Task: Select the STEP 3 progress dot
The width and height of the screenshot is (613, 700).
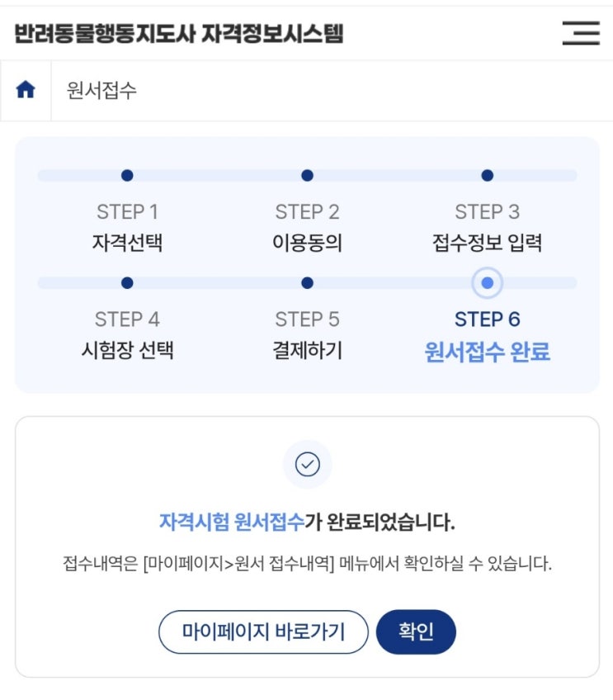Action: point(488,176)
